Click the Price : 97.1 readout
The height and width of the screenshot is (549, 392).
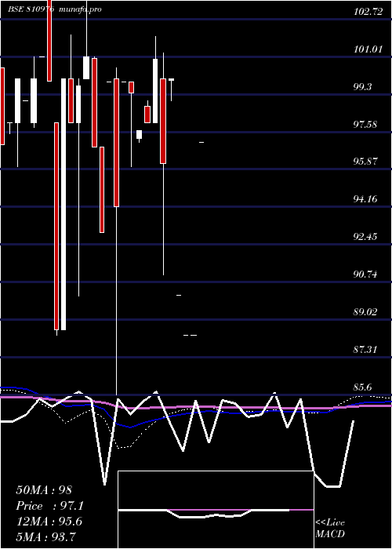tap(49, 506)
